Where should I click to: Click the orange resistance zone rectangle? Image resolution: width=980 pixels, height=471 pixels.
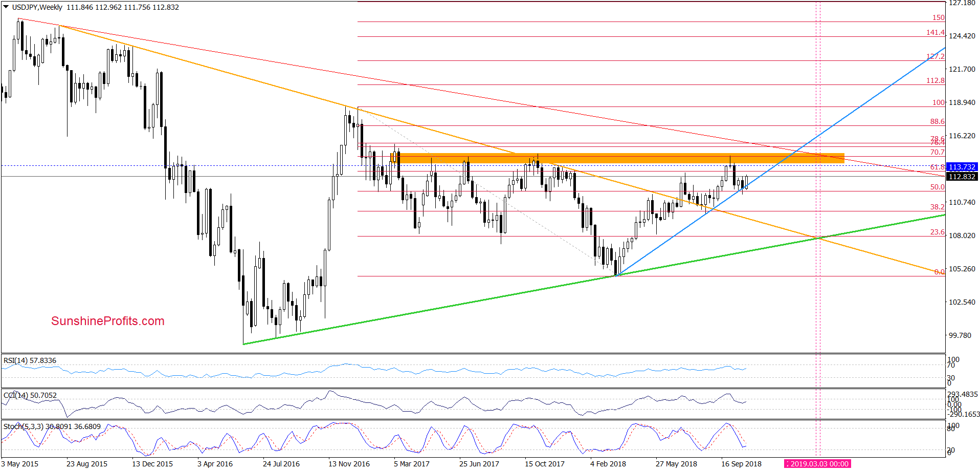pyautogui.click(x=617, y=159)
